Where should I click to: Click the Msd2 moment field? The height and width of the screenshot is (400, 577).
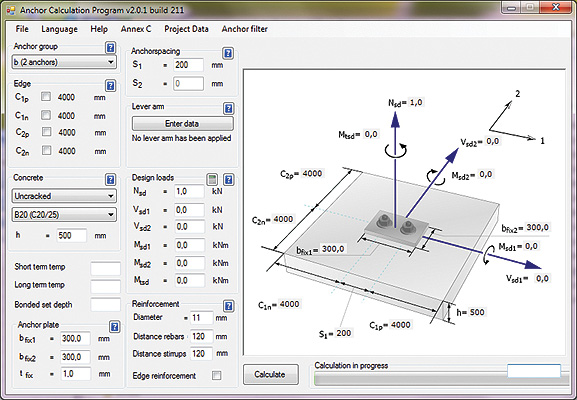(x=190, y=263)
